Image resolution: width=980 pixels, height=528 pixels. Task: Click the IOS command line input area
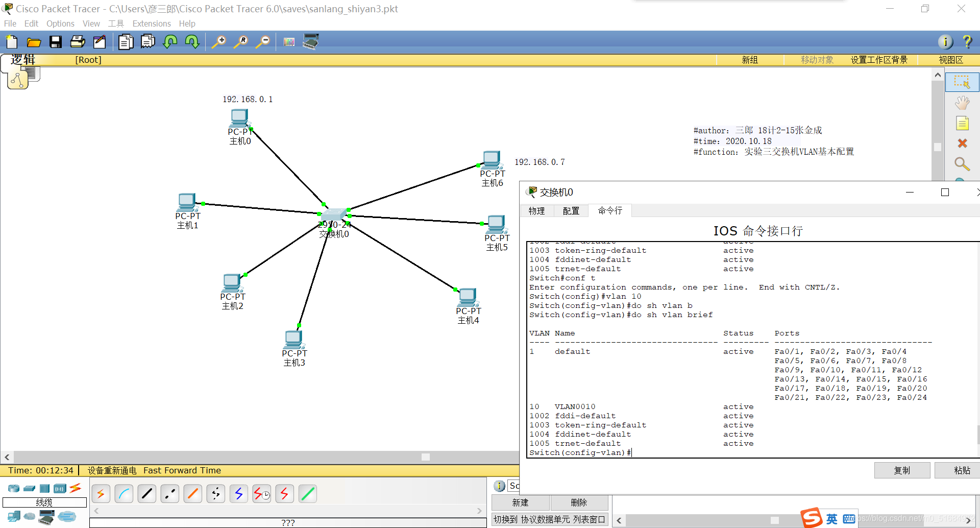[753, 350]
